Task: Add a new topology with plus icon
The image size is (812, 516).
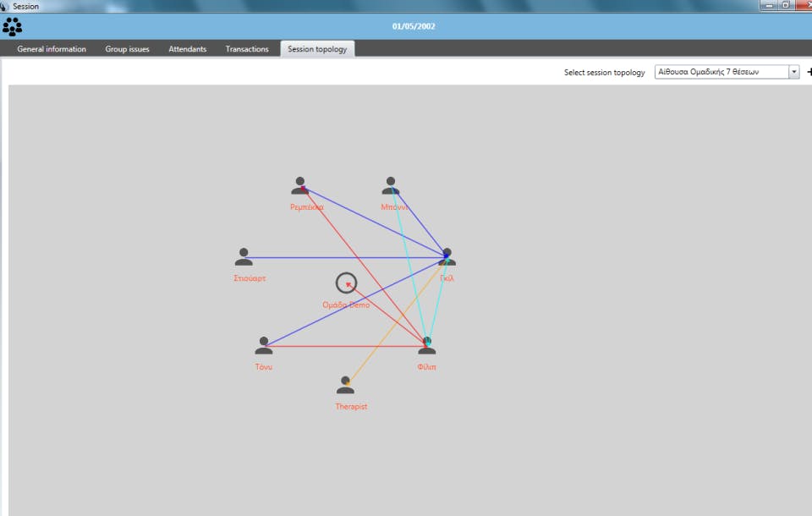Action: tap(809, 72)
